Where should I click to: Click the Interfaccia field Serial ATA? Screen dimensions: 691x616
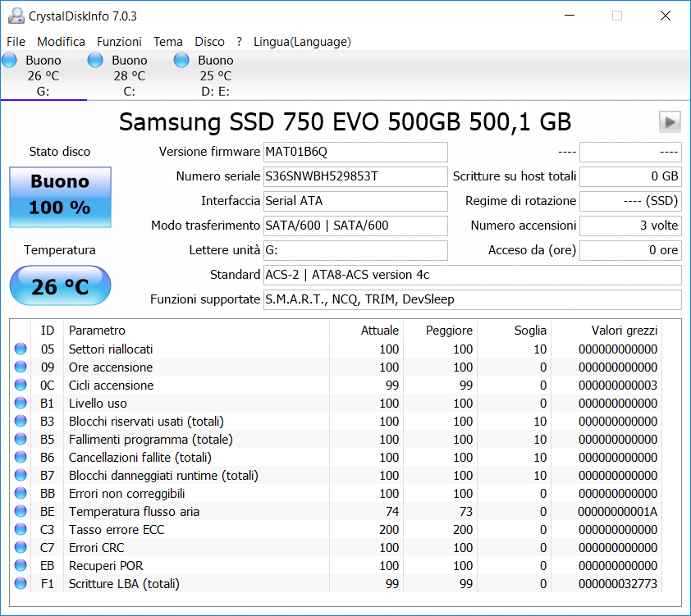[355, 201]
